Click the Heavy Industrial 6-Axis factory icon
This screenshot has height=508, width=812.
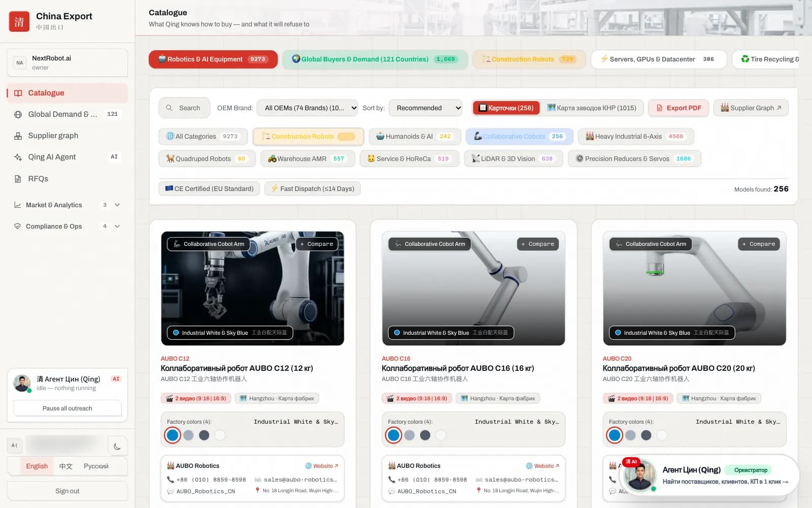pyautogui.click(x=590, y=136)
